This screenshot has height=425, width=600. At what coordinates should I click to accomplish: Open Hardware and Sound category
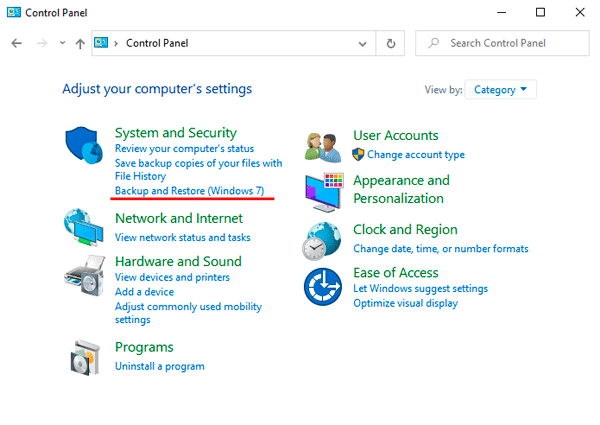point(178,261)
